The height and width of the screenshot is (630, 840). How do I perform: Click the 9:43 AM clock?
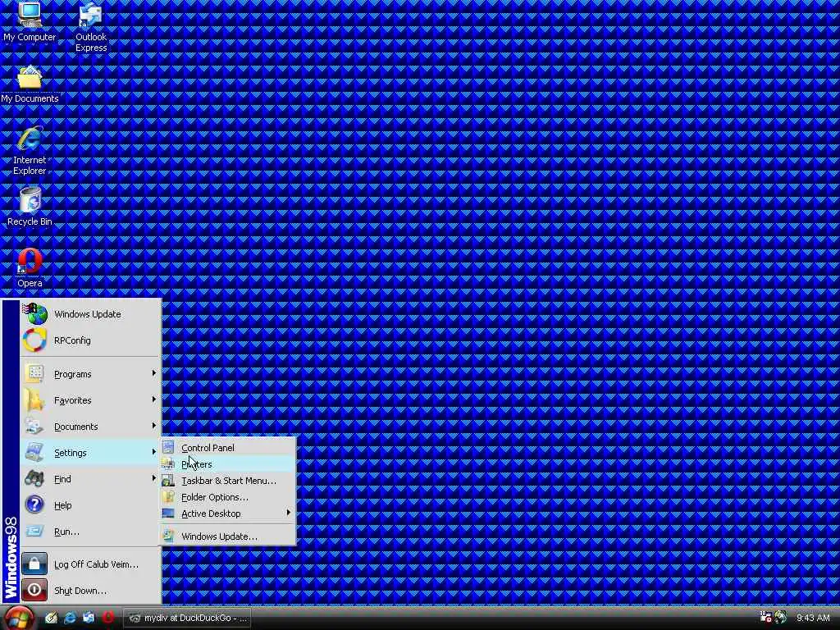tap(813, 618)
